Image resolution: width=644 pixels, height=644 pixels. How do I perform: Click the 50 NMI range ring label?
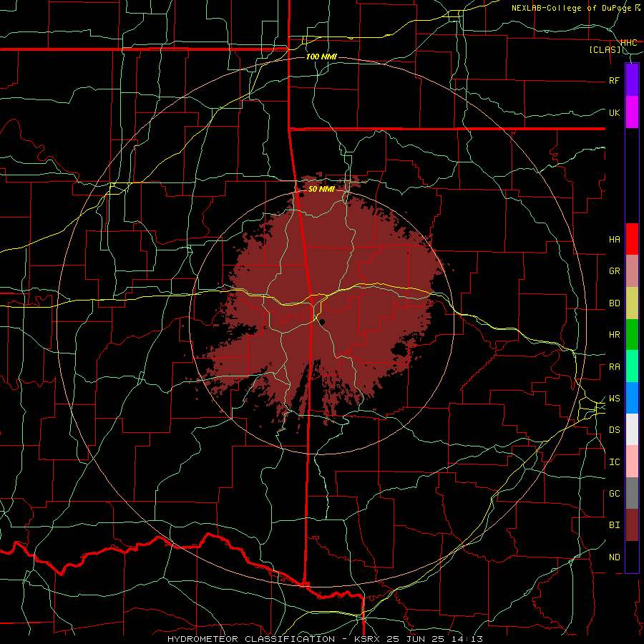click(321, 189)
